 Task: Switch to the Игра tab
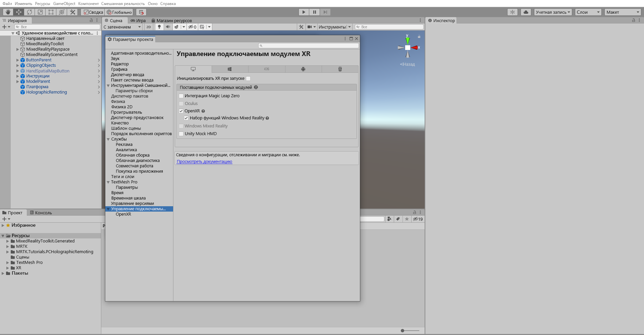138,20
